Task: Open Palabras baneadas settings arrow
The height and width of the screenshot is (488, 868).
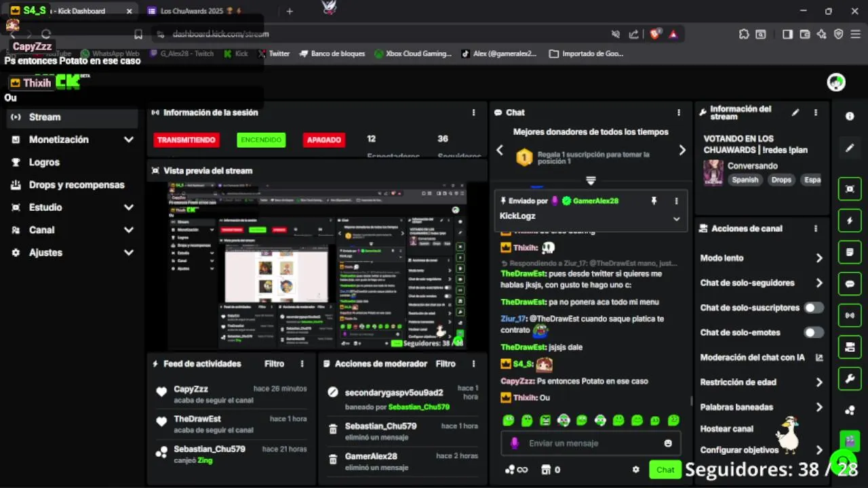Action: (819, 407)
